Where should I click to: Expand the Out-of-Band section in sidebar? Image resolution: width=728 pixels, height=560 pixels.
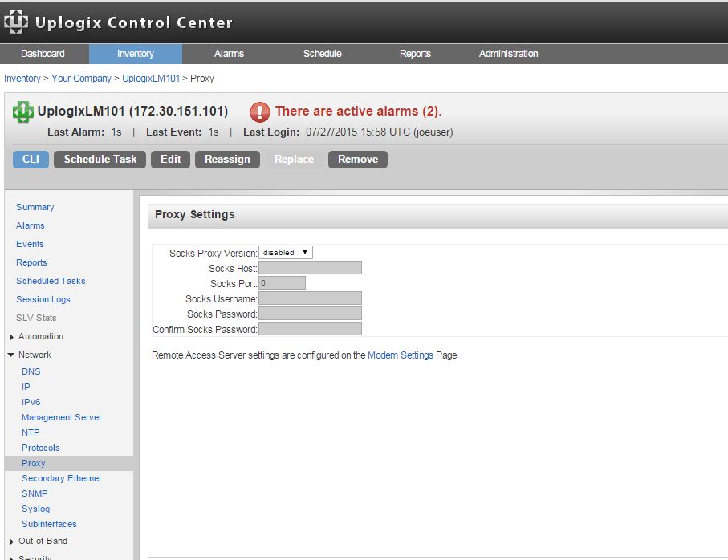pyautogui.click(x=11, y=542)
